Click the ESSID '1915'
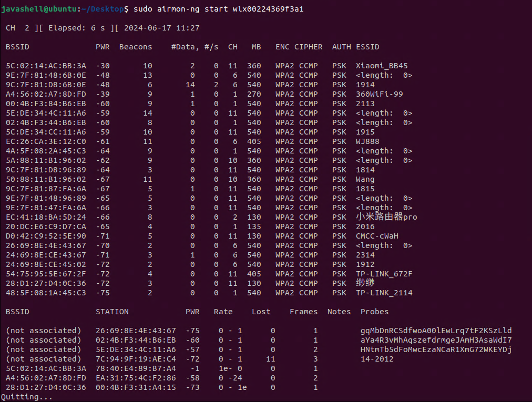 coord(365,132)
